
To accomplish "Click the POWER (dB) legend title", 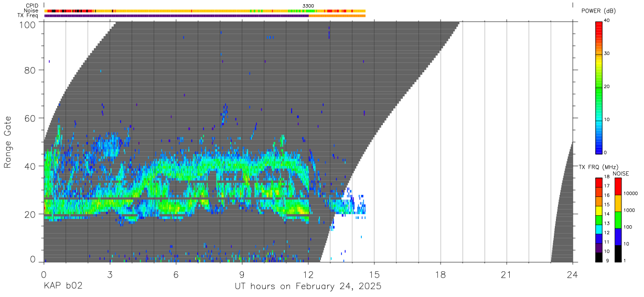I will tap(598, 10).
